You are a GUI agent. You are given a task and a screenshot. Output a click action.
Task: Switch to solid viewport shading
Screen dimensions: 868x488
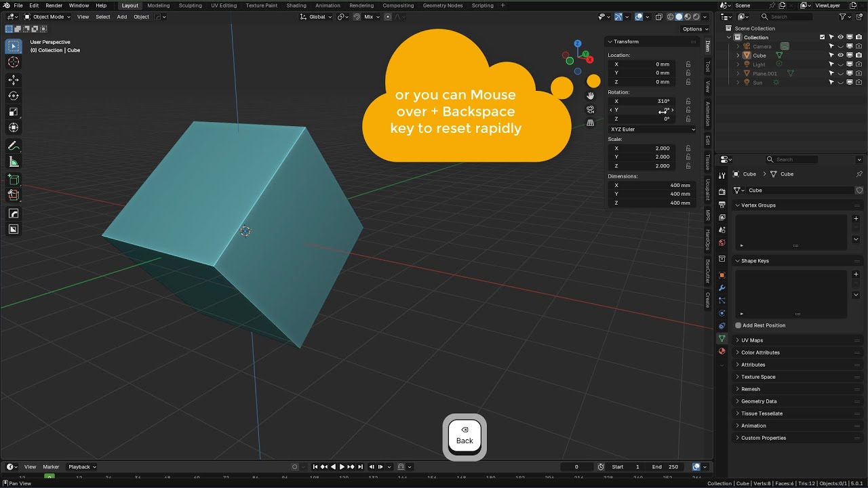[679, 16]
